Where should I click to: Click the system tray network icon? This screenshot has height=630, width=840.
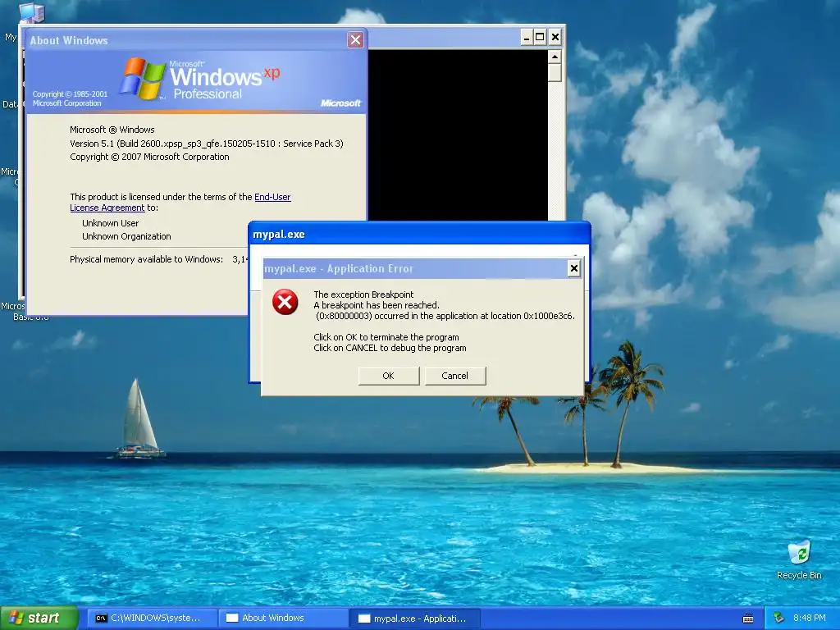point(779,619)
